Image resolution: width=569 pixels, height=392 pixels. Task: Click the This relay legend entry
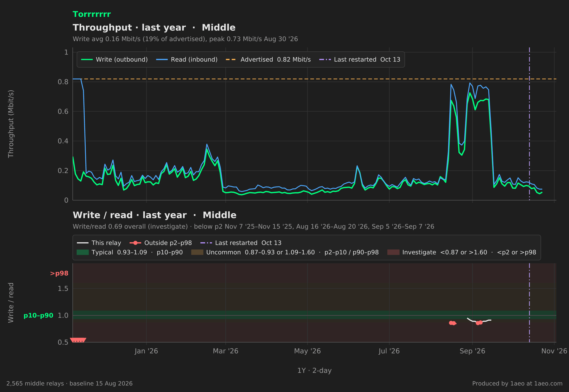pos(99,243)
